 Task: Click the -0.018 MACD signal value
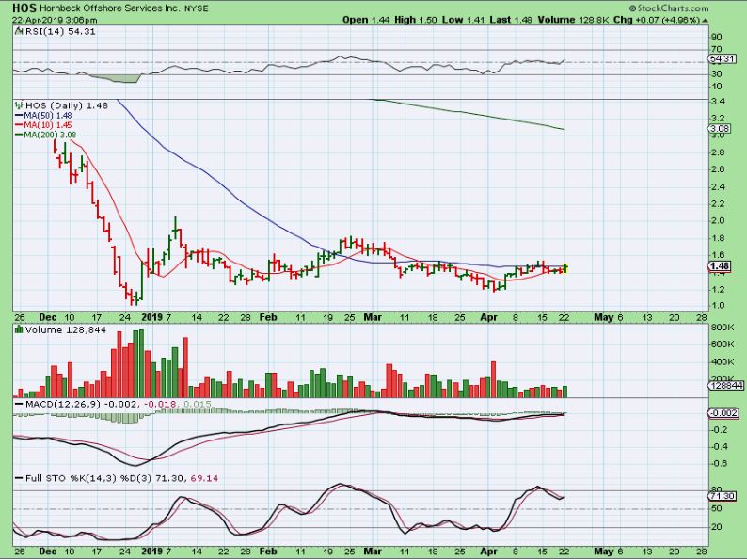(160, 404)
